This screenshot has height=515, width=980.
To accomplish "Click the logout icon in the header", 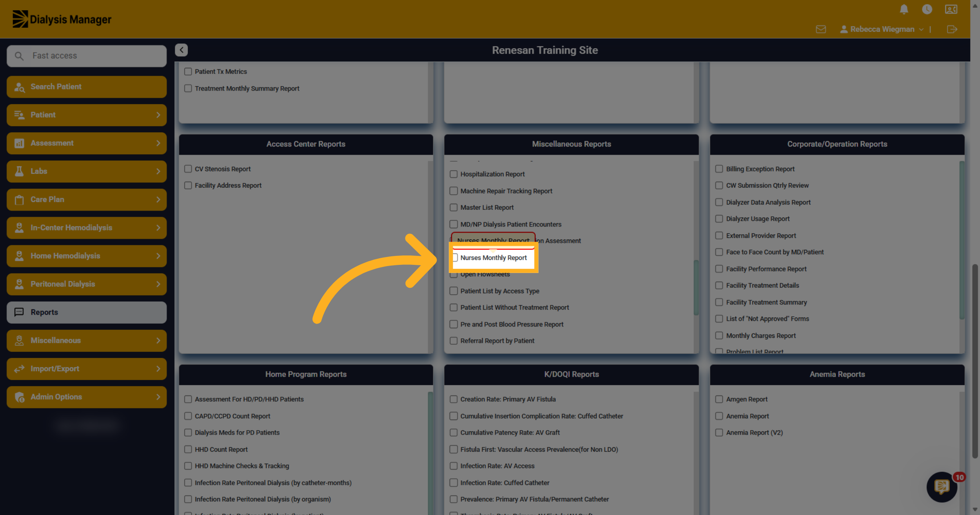I will tap(952, 29).
